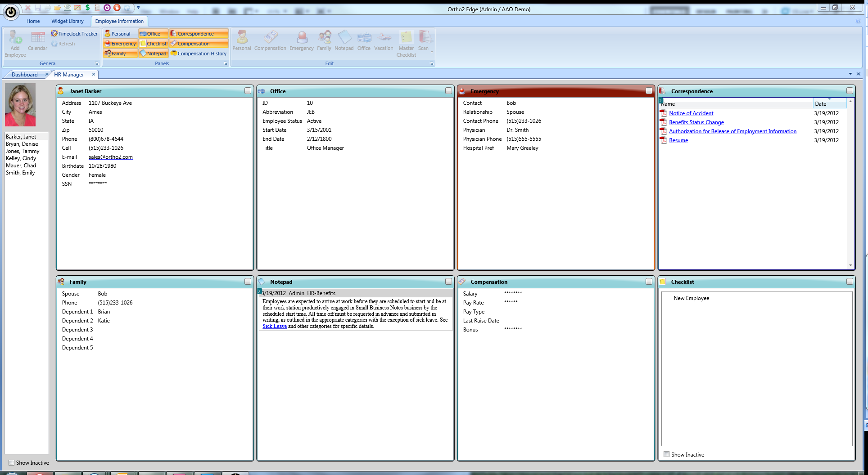Viewport: 868px width, 475px height.
Task: Click Add Employee in the General group
Action: pyautogui.click(x=15, y=44)
